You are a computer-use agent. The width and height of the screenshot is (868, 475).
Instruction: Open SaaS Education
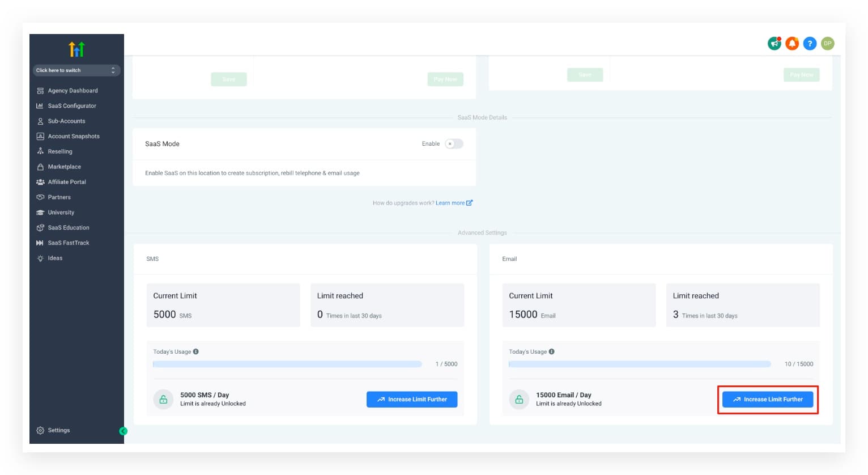(x=69, y=227)
